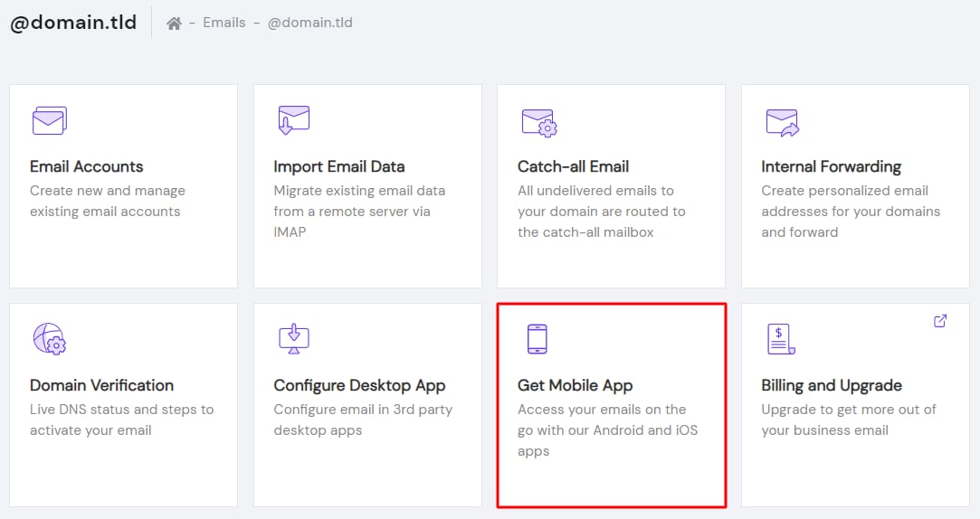Choose the Internal Forwarding heading
The image size is (980, 519).
(831, 166)
